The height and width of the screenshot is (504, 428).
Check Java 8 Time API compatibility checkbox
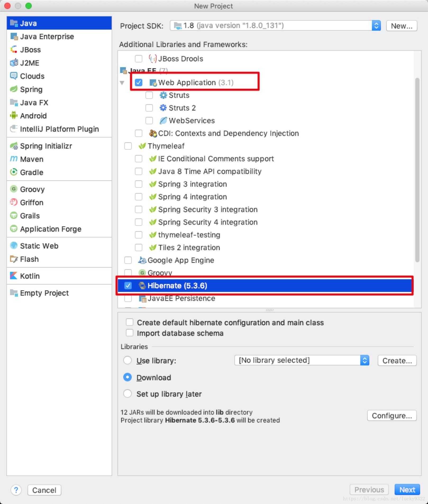click(139, 171)
